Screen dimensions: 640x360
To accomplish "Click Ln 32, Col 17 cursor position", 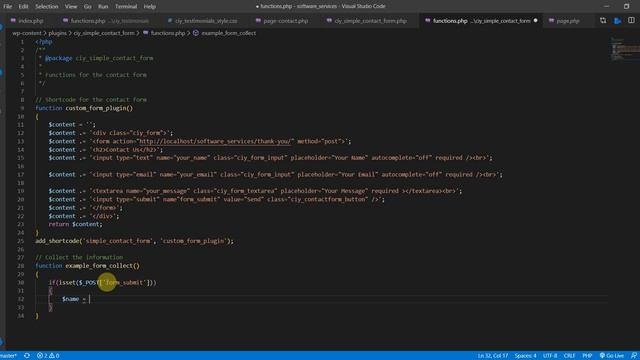I will [x=493, y=356].
